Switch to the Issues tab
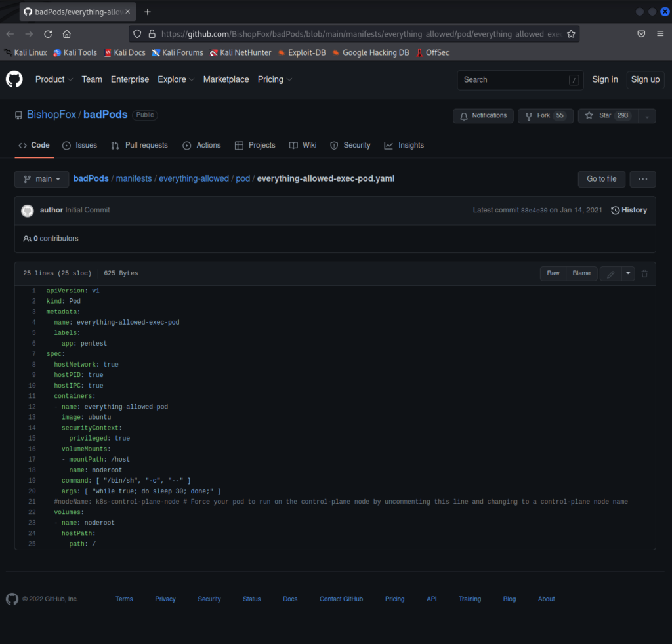Screen dimensions: 672x644 click(x=79, y=145)
